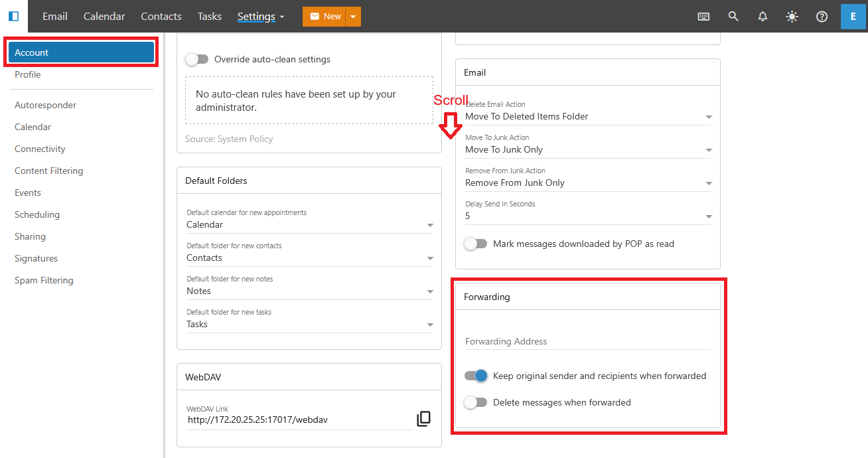The height and width of the screenshot is (458, 868).
Task: Copy the WebDAV link
Action: (x=423, y=419)
